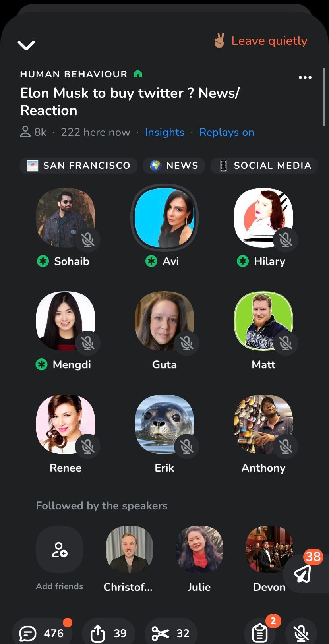The image size is (329, 644).
Task: Open the chat with 476 messages
Action: 41,632
